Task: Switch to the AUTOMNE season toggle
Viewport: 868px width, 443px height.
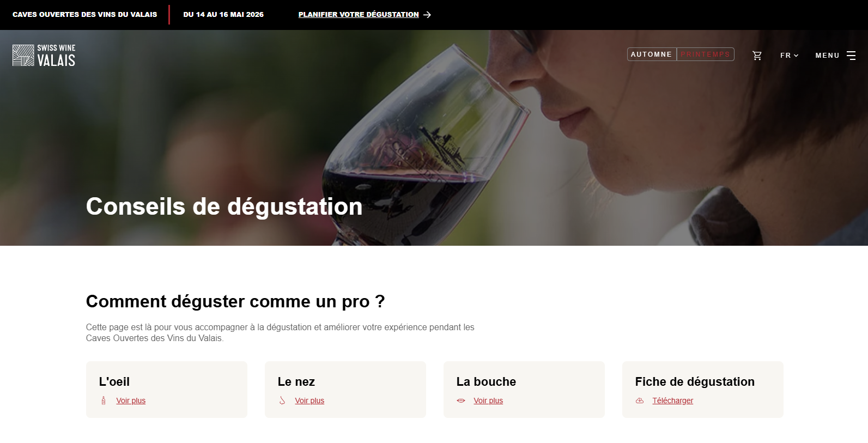Action: click(x=652, y=54)
